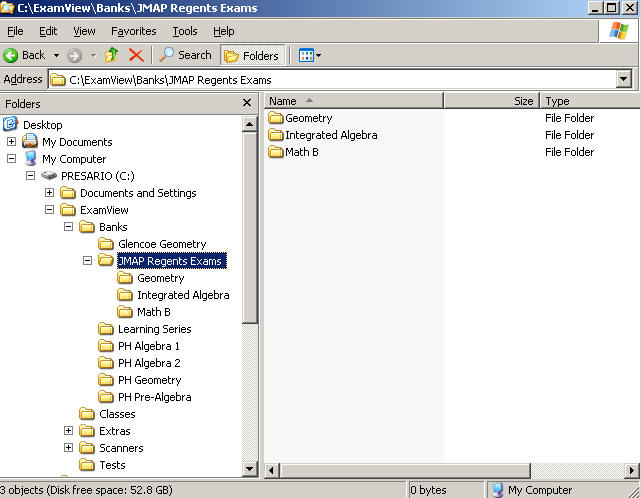
Task: Select Scanners folder icon in tree
Action: pyautogui.click(x=87, y=448)
